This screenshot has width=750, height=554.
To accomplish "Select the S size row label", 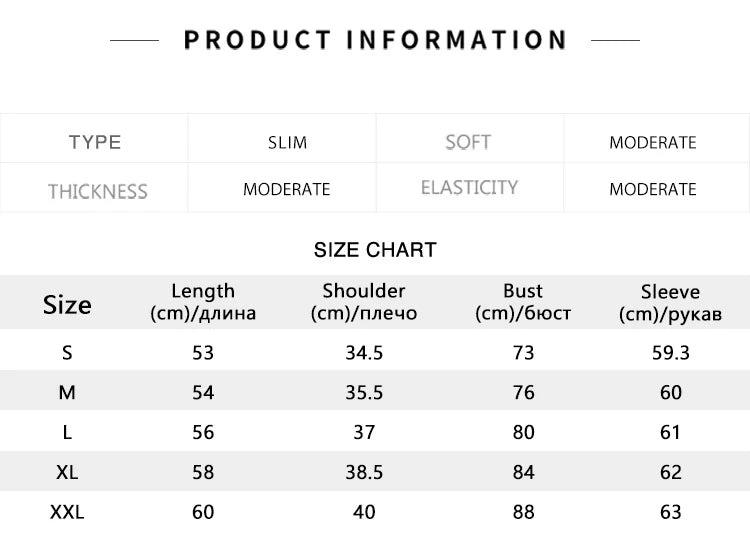I will click(x=67, y=352).
